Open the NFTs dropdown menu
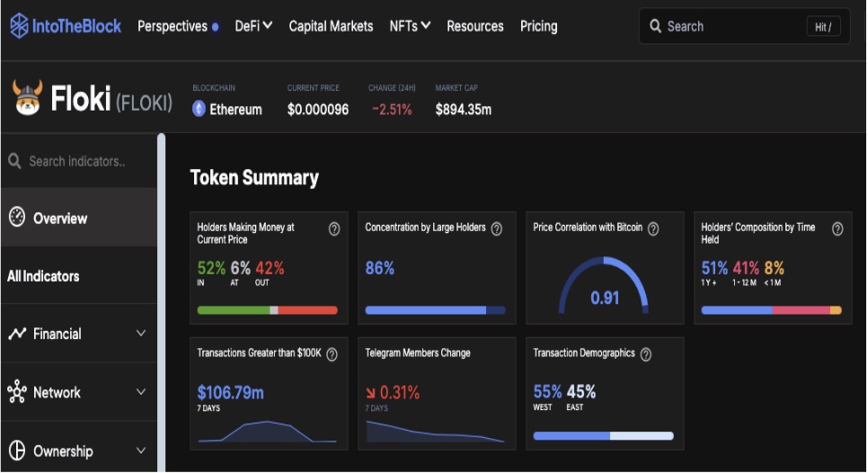 pyautogui.click(x=410, y=26)
